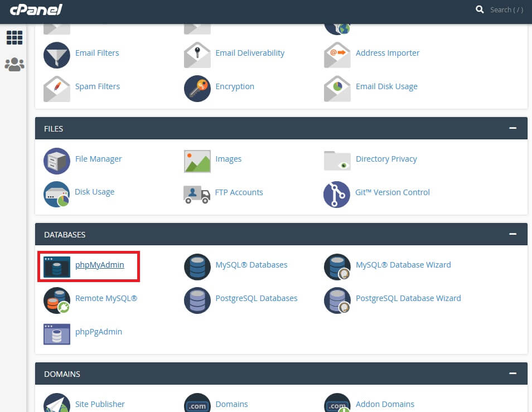Open the PostgreSQL Databases link
This screenshot has height=412, width=532.
point(257,298)
